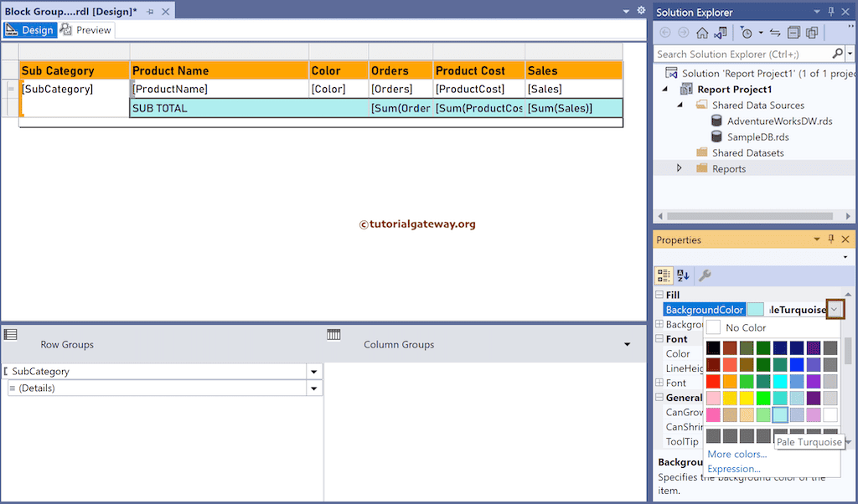This screenshot has width=858, height=504.
Task: Pin the Properties panel
Action: click(832, 239)
